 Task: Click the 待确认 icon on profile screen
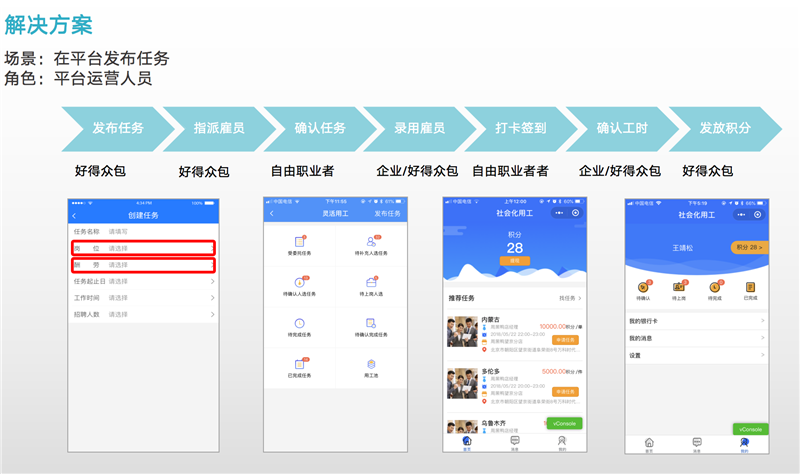pos(644,288)
